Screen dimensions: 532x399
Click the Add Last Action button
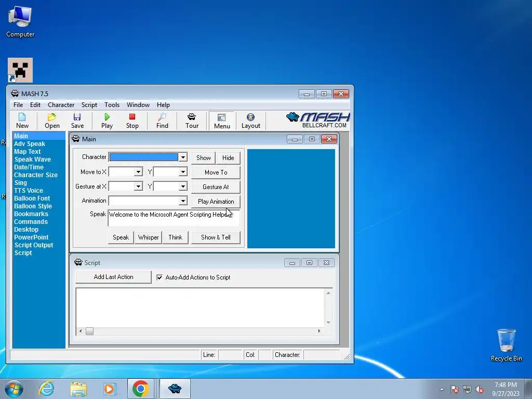click(113, 277)
